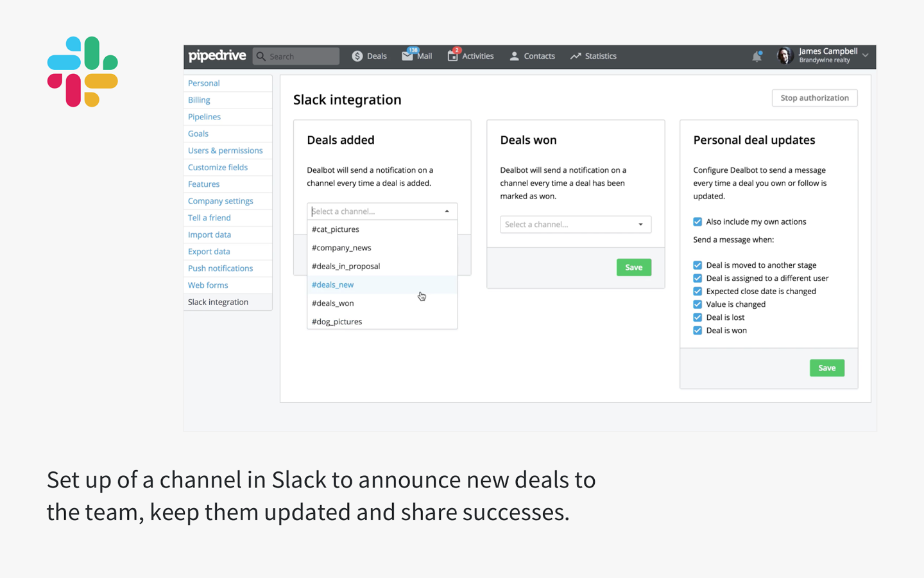Save the Personal deal updates settings
Image resolution: width=924 pixels, height=578 pixels.
point(826,367)
